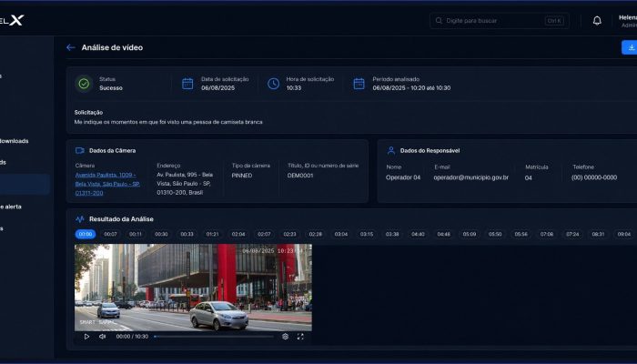Click the calendar icon next to Data de solicitação
637x364 pixels.
click(187, 84)
